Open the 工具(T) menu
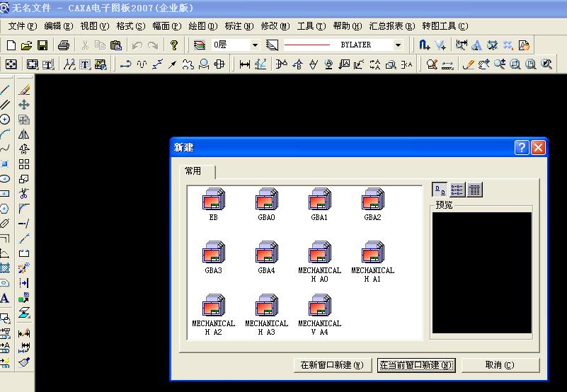Viewport: 567px width, 392px height. click(x=311, y=26)
